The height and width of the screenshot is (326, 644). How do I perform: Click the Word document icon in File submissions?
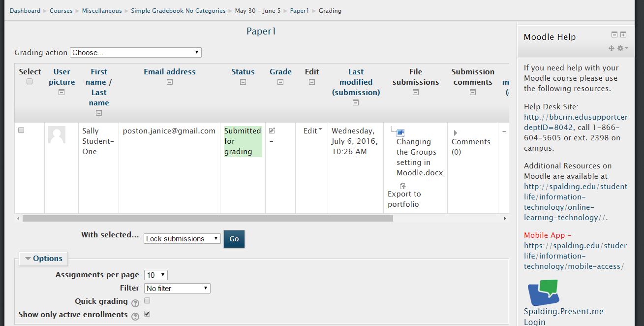pyautogui.click(x=400, y=132)
